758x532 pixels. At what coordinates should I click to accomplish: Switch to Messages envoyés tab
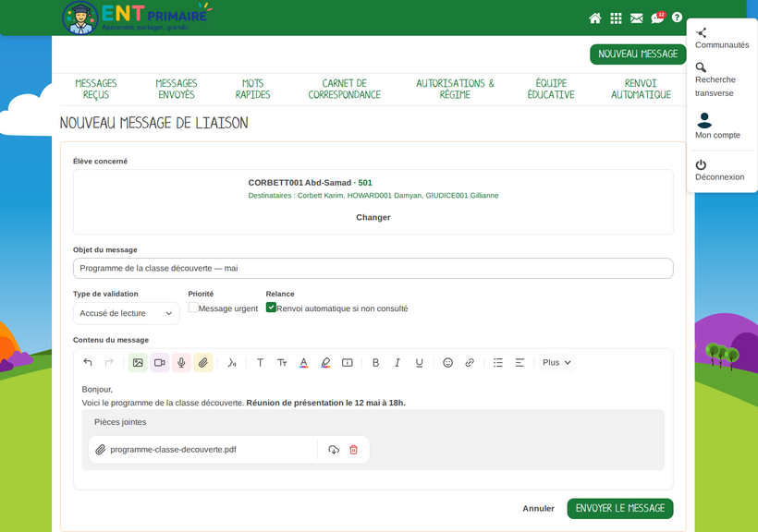177,89
